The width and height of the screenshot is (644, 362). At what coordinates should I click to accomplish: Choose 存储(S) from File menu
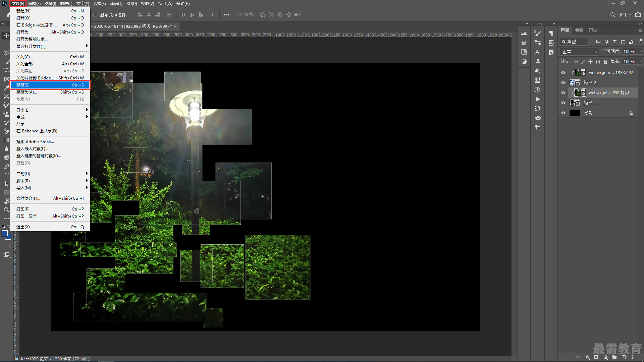point(50,85)
